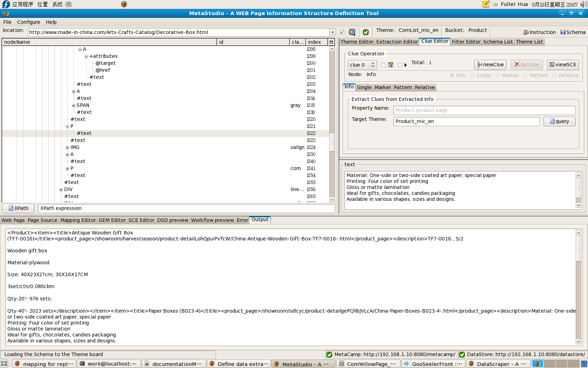Image resolution: width=588 pixels, height=368 pixels.
Task: Click the green circular check status icon
Action: (x=366, y=32)
